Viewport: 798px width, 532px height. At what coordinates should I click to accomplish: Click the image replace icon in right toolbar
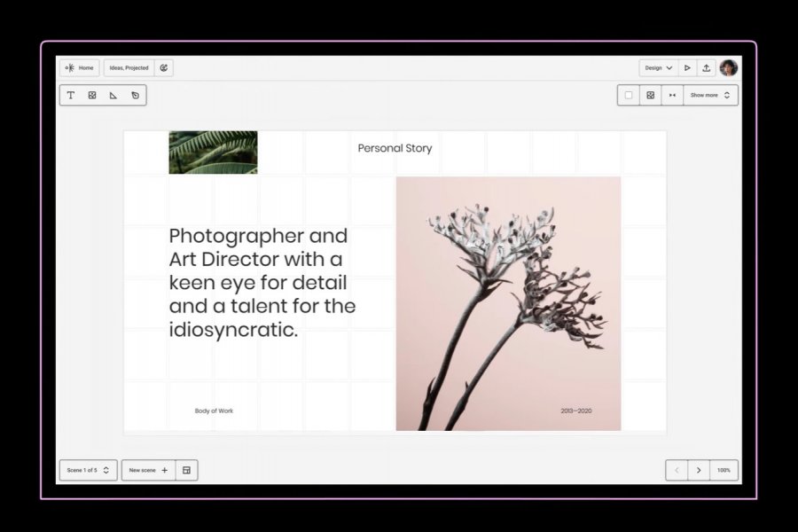651,95
